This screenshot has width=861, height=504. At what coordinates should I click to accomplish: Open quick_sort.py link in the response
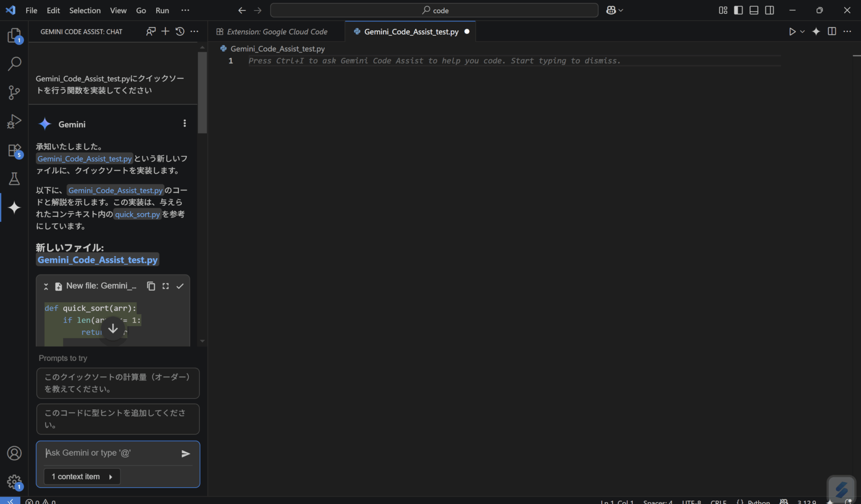point(137,214)
